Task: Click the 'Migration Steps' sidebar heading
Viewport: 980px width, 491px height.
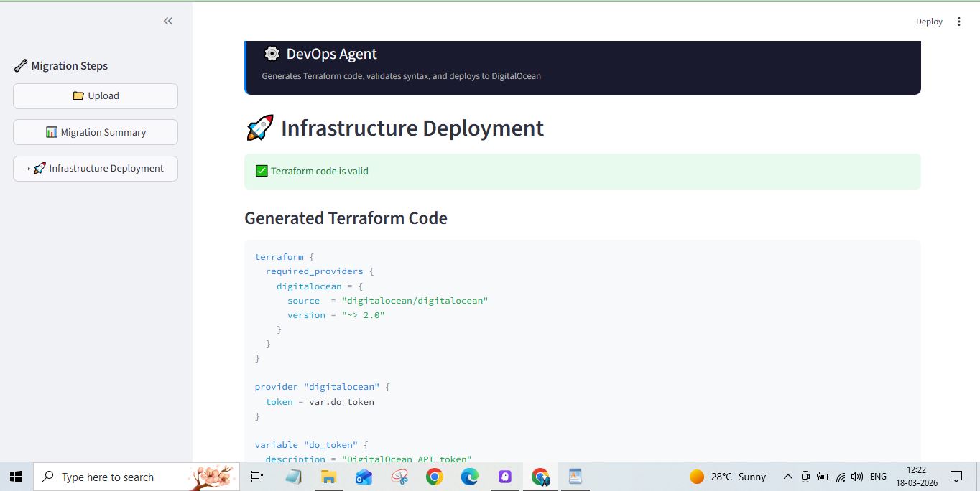Action: pos(69,66)
